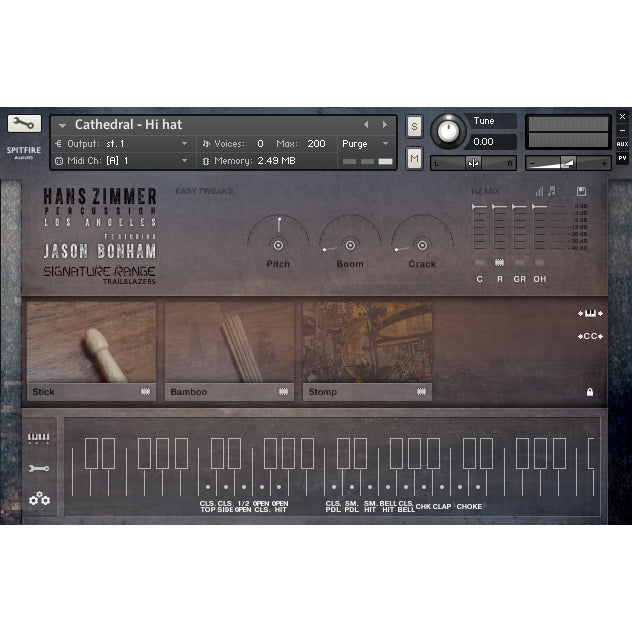The height and width of the screenshot is (632, 632).
Task: Switch to the wrench settings panel on left
Action: (x=39, y=468)
